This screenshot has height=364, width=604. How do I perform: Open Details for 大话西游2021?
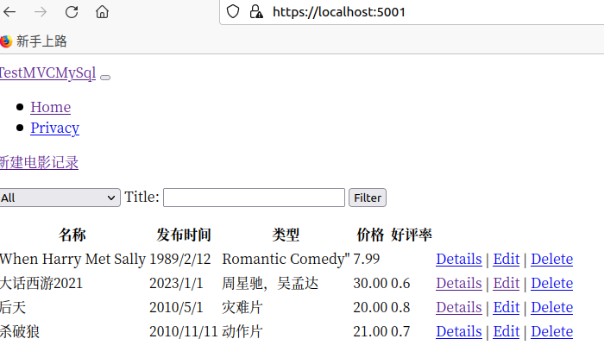459,283
